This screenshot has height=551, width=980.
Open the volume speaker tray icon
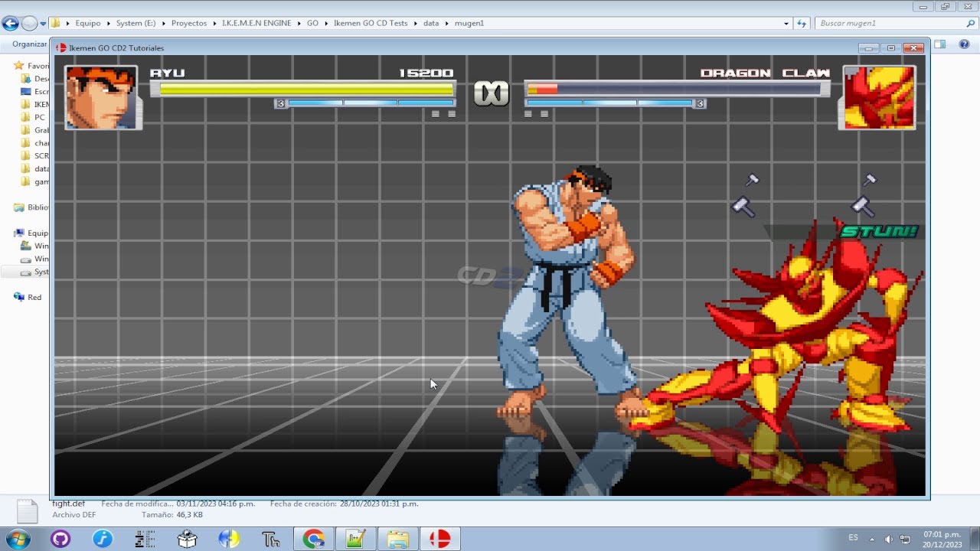click(889, 539)
